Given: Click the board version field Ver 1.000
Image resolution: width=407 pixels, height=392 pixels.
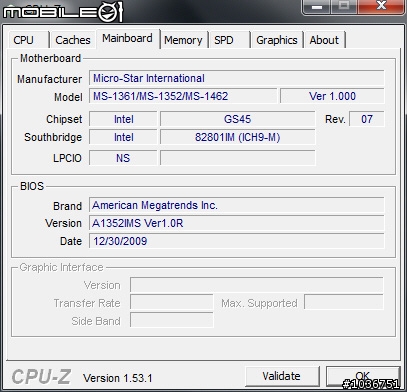Looking at the screenshot, I should click(x=332, y=96).
